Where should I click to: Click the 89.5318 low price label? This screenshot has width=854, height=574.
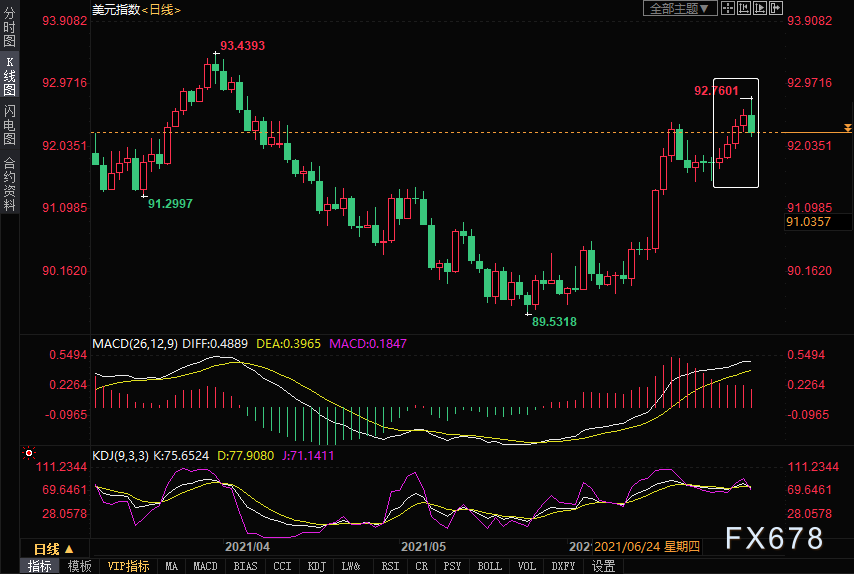[x=554, y=322]
